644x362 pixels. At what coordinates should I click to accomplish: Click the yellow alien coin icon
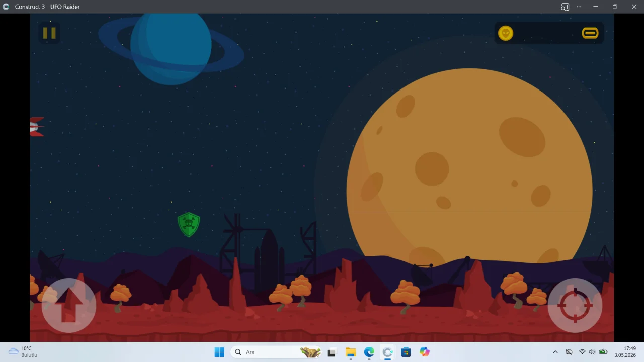click(506, 33)
